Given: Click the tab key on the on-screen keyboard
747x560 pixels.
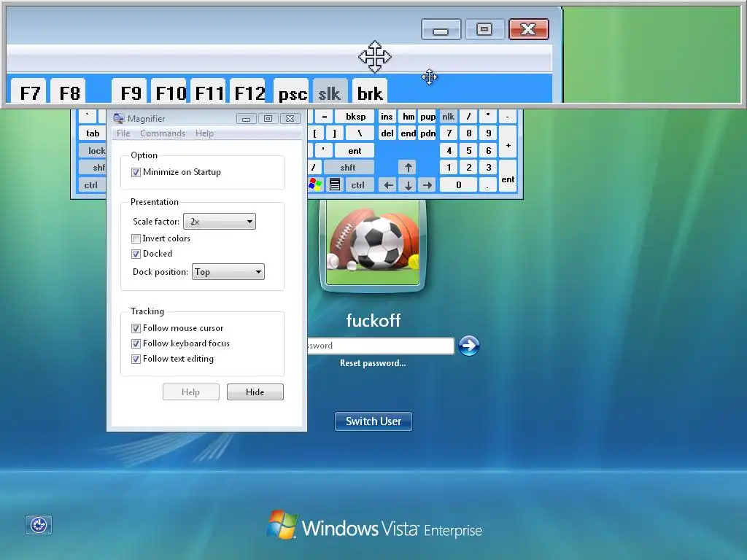Looking at the screenshot, I should pyautogui.click(x=93, y=133).
